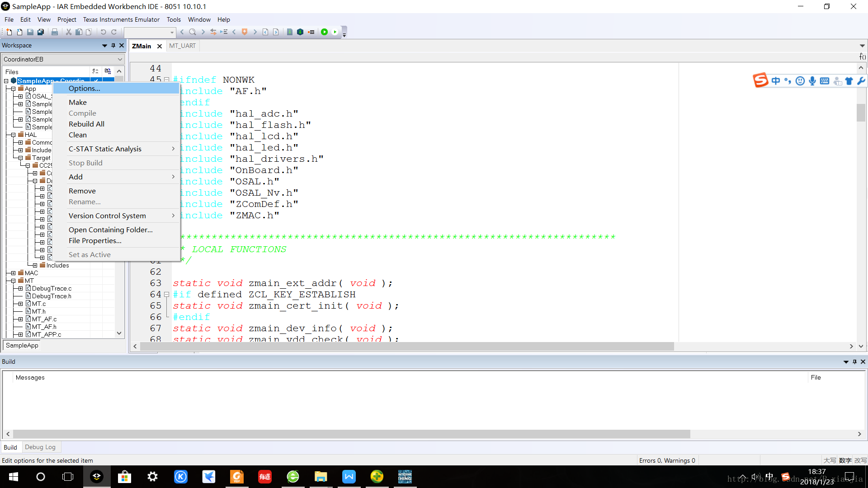Click the Replace toolbar icon
Image resolution: width=868 pixels, height=488 pixels.
(x=213, y=32)
